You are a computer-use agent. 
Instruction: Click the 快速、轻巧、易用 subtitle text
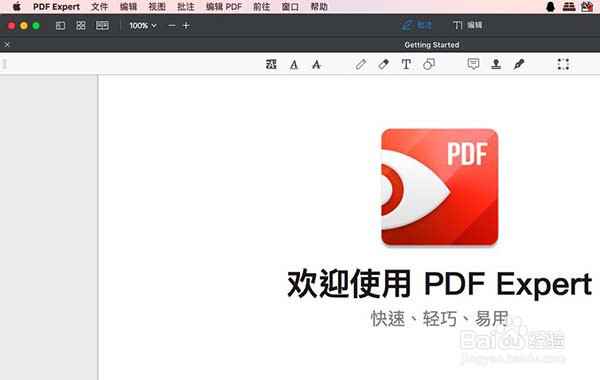tap(440, 318)
